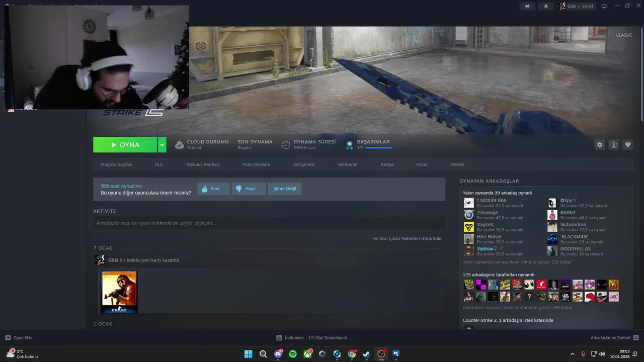Open the Destek tab
This screenshot has height=362, width=644.
point(457,164)
